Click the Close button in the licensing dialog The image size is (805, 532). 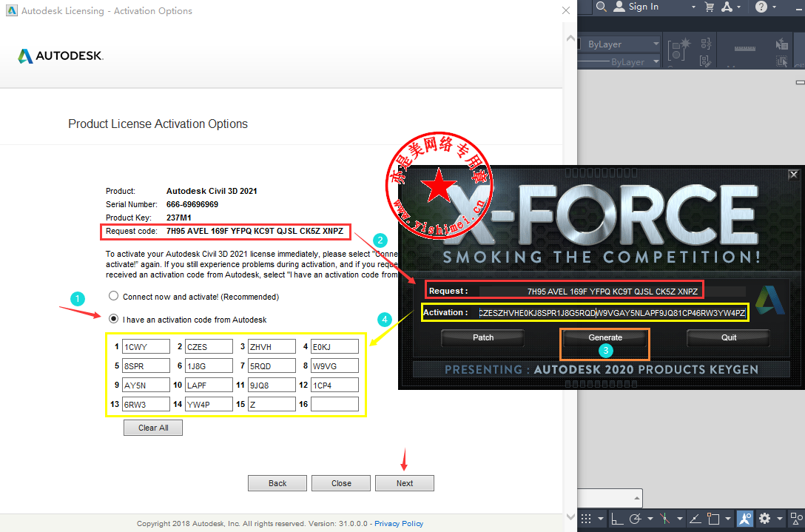[x=341, y=483]
